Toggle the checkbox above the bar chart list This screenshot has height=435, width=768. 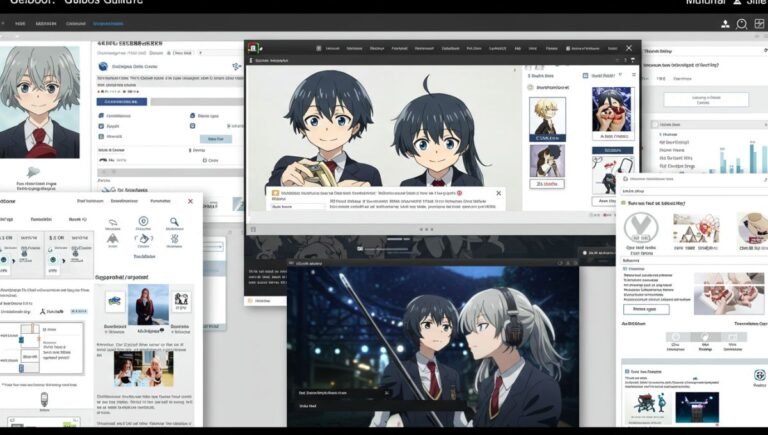(x=655, y=124)
